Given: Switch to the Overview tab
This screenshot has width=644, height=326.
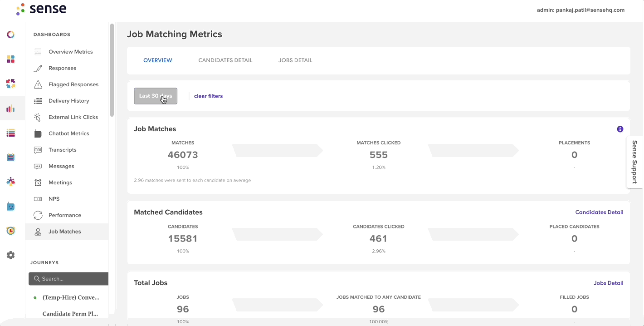Looking at the screenshot, I should (x=158, y=60).
